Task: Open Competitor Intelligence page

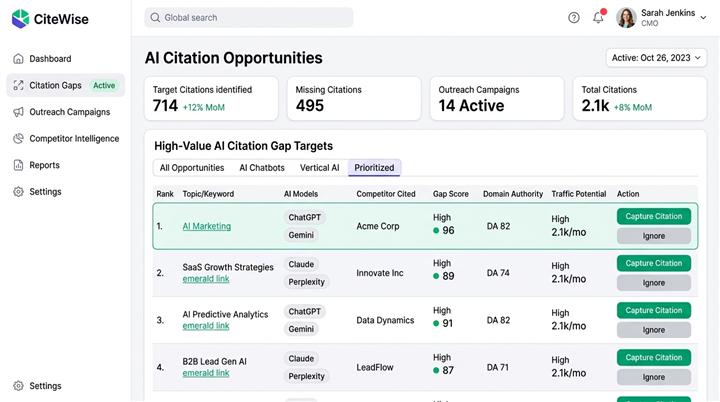Action: click(66, 139)
